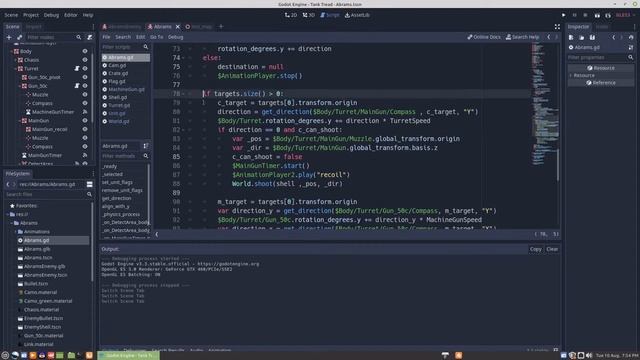640x360 pixels.
Task: Toggle distraction-free mode icon
Action: (x=557, y=27)
